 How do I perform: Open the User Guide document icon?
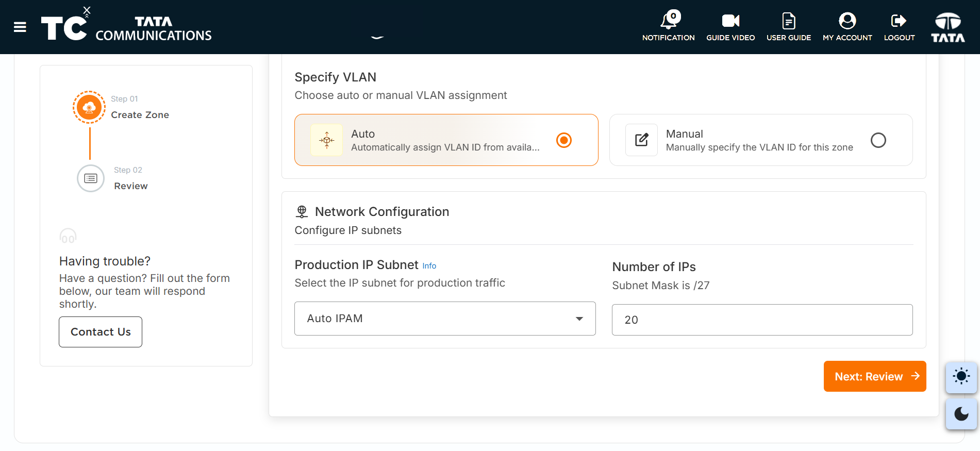tap(789, 21)
